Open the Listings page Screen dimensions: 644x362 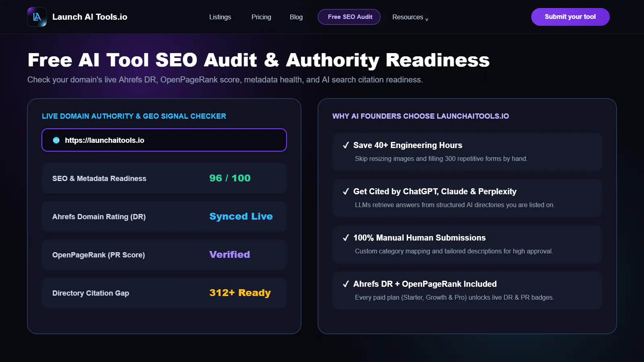[x=220, y=17]
